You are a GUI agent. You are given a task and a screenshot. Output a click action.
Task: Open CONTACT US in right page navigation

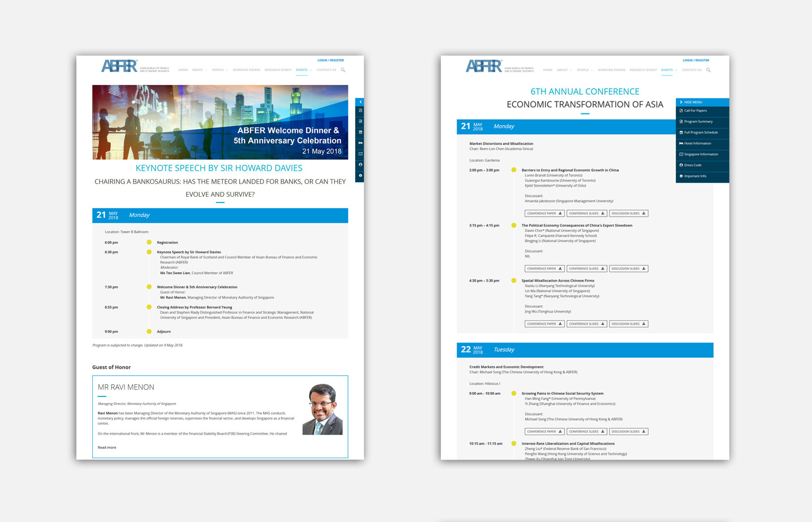[x=692, y=70]
